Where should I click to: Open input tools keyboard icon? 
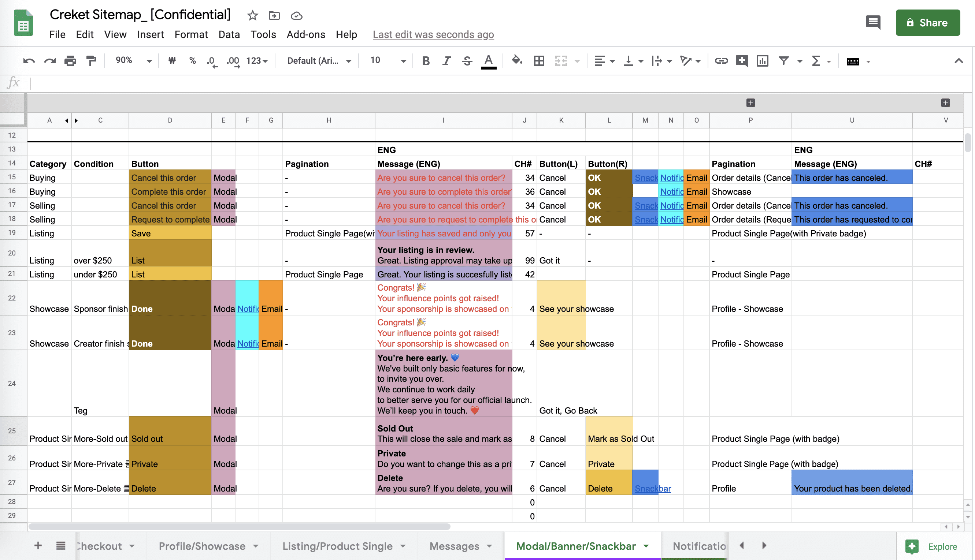(853, 61)
